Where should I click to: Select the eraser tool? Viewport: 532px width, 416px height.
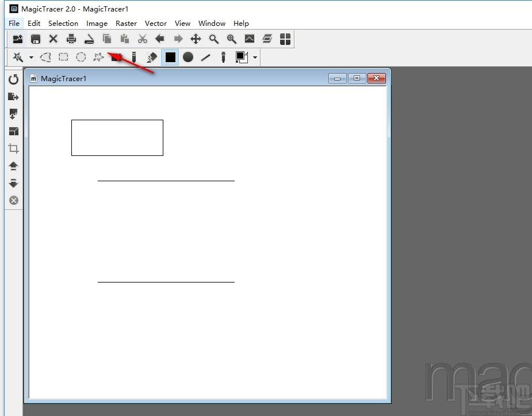pos(152,57)
